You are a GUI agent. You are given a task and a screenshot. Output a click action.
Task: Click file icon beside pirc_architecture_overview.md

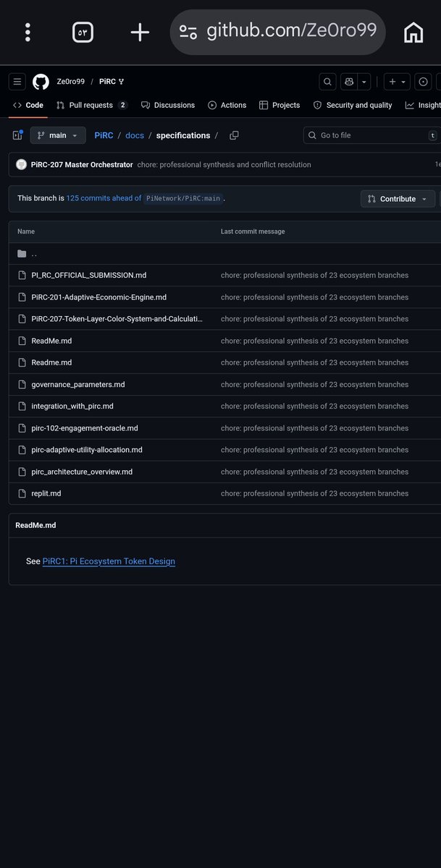22,472
